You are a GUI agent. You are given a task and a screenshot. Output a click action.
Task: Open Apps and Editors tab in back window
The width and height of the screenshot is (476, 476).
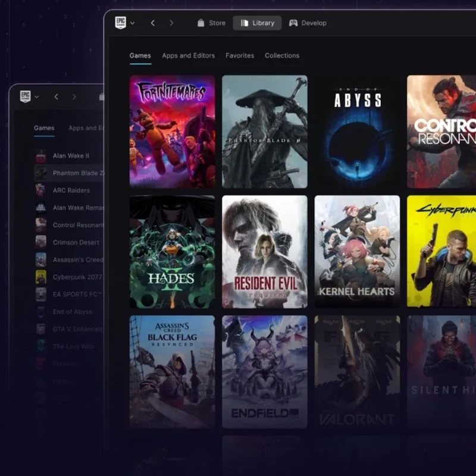pyautogui.click(x=86, y=128)
